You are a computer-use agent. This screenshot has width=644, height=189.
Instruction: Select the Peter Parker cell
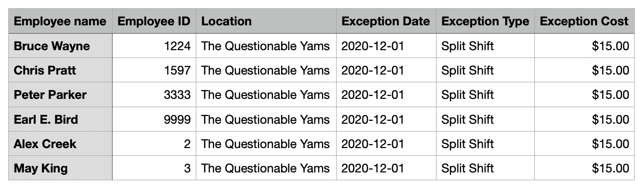click(60, 94)
